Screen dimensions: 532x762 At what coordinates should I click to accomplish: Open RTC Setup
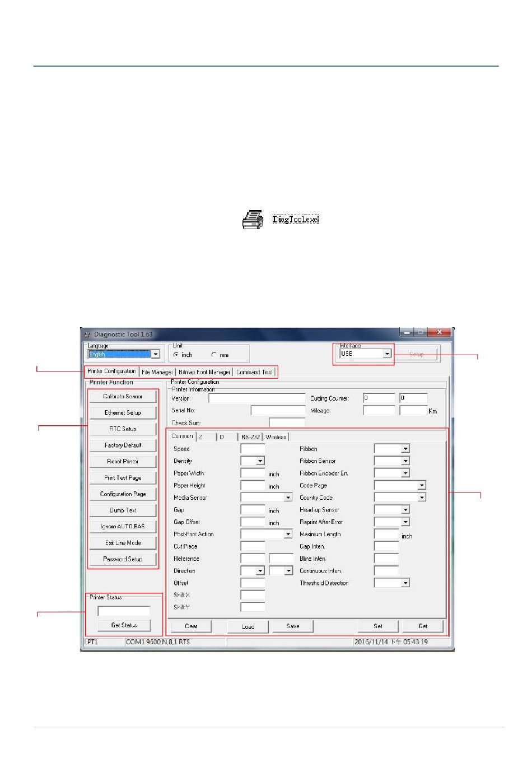pos(123,429)
